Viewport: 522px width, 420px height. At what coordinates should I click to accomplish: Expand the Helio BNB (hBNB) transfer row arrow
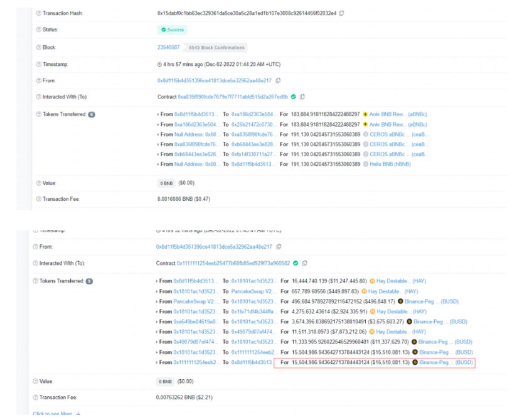158,164
